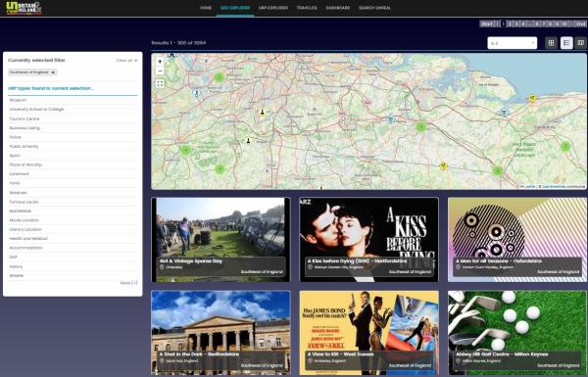588x377 pixels.
Task: Open the 4x4 & Vintage Spares Day card
Action: pyautogui.click(x=220, y=240)
